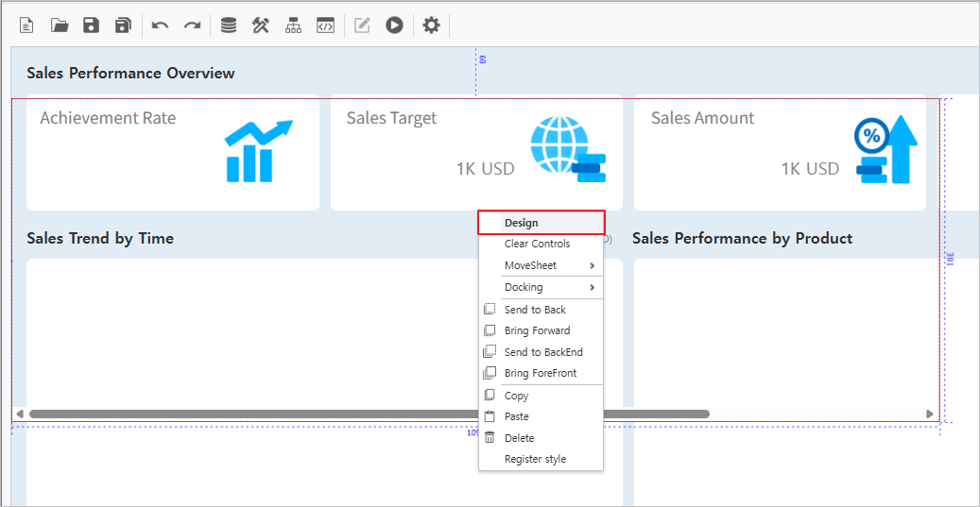The image size is (980, 507).
Task: Click the horizontal scrollbar right arrow
Action: (930, 414)
